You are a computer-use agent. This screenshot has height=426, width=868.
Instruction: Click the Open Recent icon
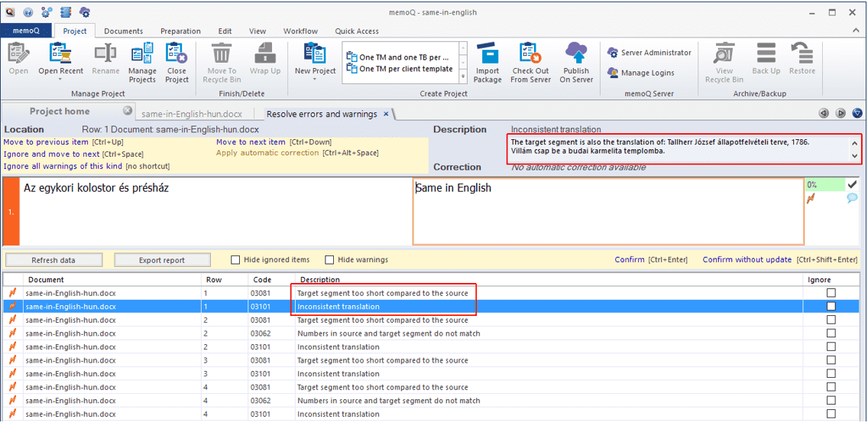(60, 54)
